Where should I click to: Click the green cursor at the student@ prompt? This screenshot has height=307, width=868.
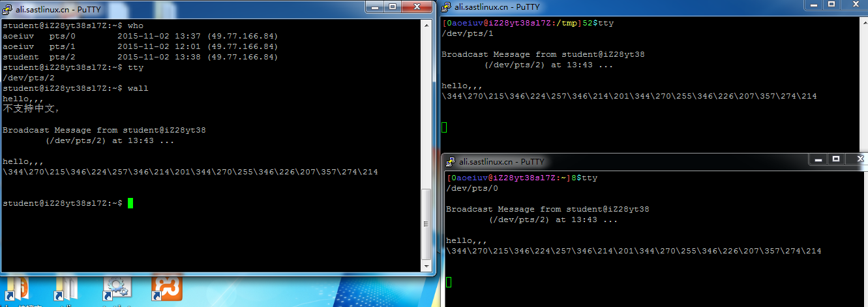pyautogui.click(x=130, y=203)
